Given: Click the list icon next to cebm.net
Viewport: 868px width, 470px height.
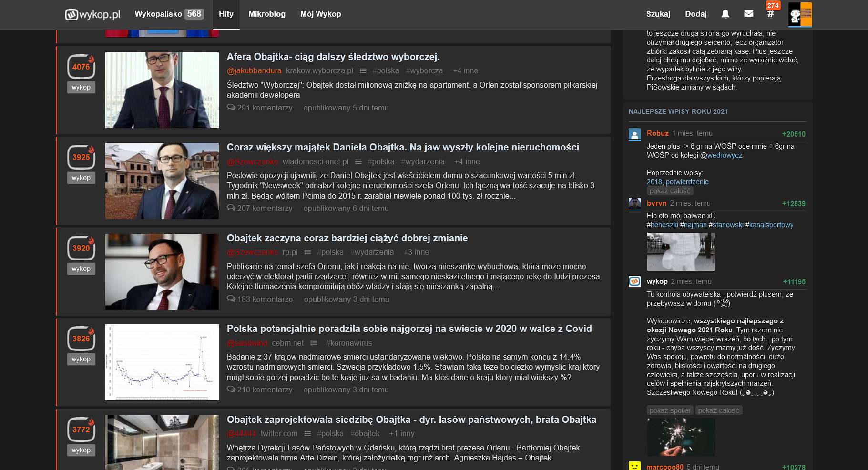Looking at the screenshot, I should (x=314, y=343).
